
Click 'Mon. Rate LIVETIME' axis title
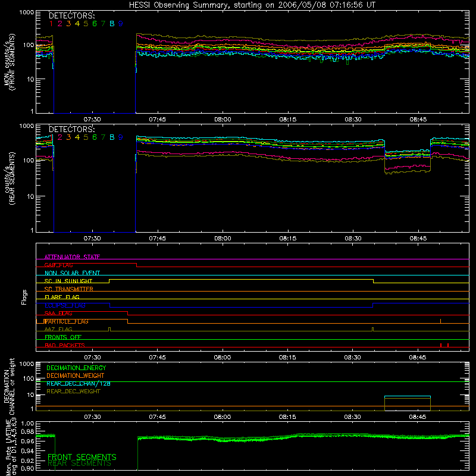pyautogui.click(x=9, y=447)
